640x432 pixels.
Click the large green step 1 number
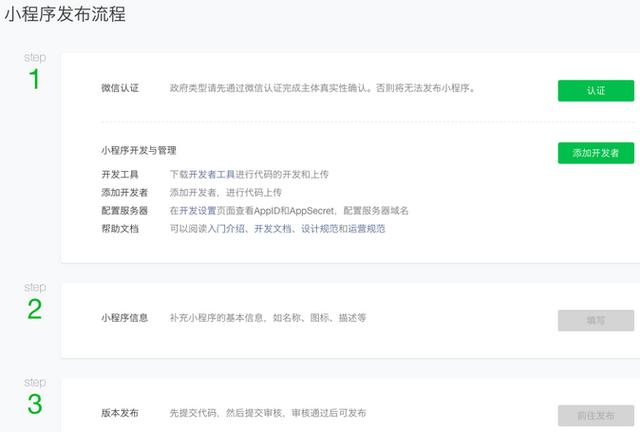(x=34, y=81)
